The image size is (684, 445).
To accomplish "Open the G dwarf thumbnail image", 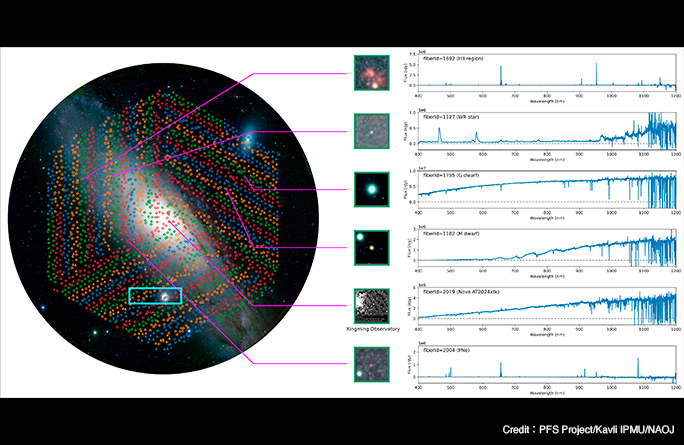I will tap(371, 188).
